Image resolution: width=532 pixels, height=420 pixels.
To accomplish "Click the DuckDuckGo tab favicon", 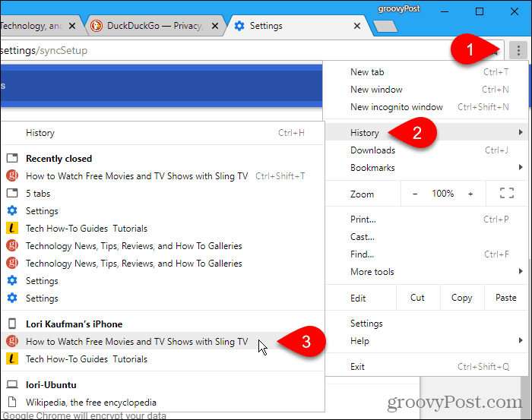I will [x=97, y=26].
